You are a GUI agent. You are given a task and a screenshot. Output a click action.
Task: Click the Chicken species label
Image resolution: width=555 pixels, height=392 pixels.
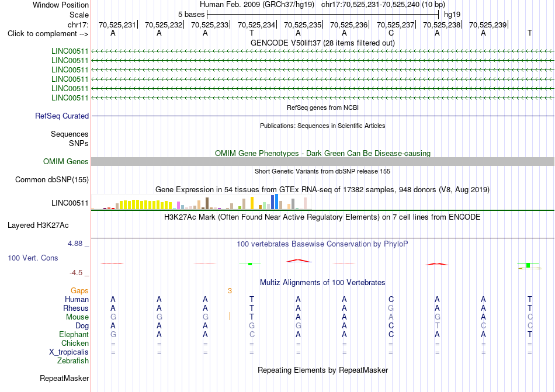(75, 343)
